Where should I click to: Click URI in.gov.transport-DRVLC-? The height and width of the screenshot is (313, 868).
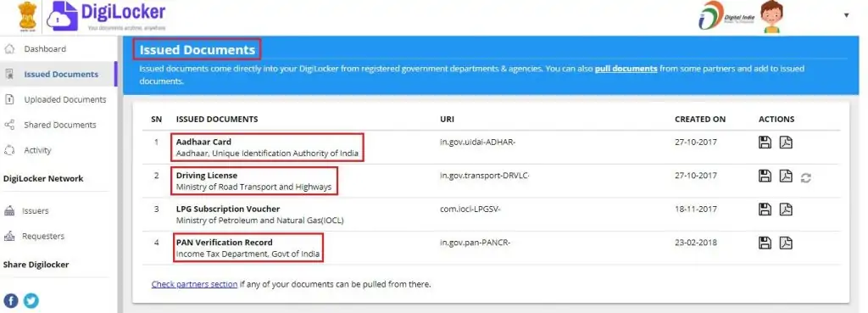485,176
